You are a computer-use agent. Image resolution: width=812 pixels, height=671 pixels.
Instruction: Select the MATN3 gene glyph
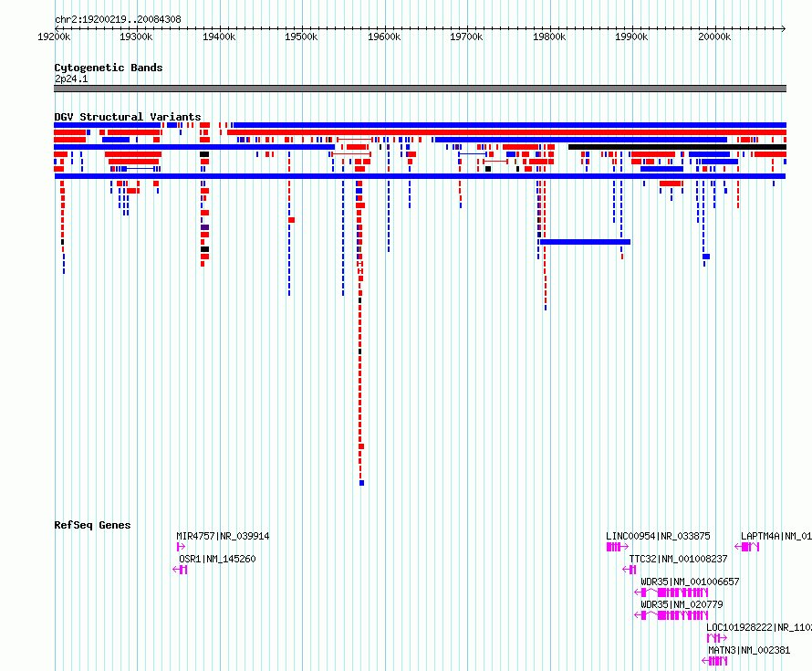(714, 661)
